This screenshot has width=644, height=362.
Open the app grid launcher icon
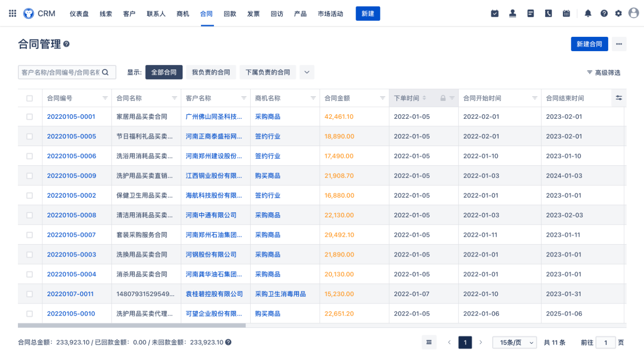point(12,13)
